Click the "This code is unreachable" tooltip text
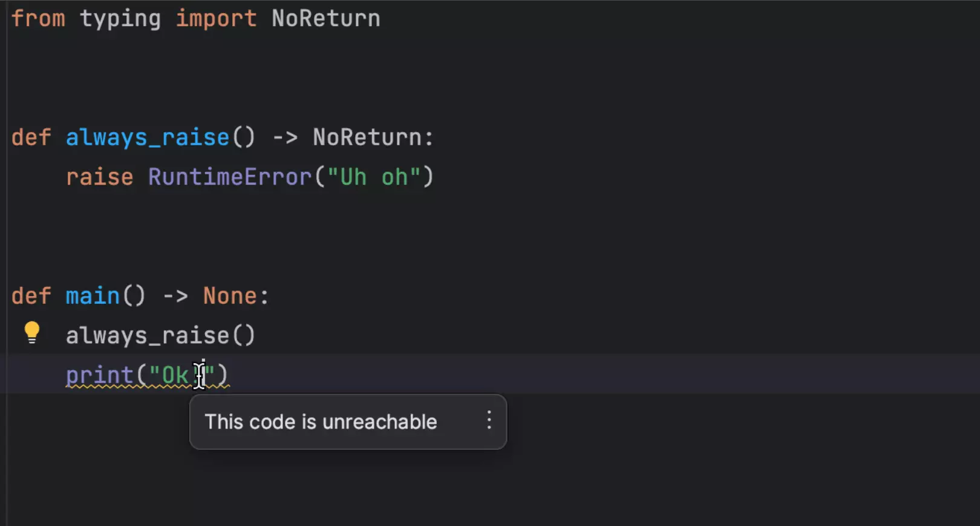This screenshot has height=526, width=980. [x=321, y=422]
